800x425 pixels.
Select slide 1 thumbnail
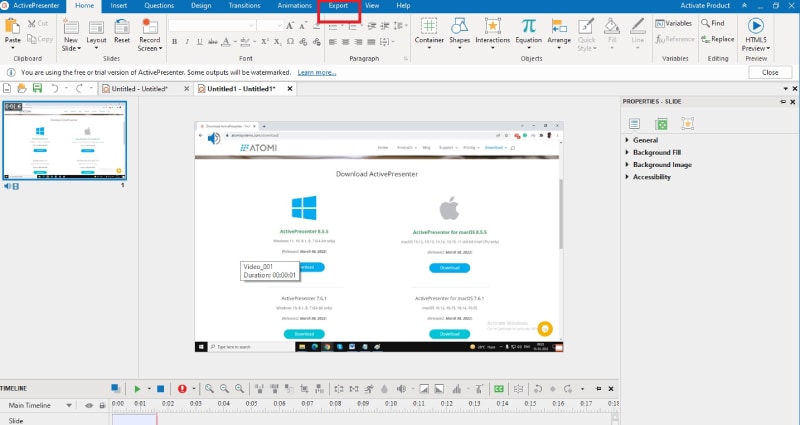coord(65,141)
